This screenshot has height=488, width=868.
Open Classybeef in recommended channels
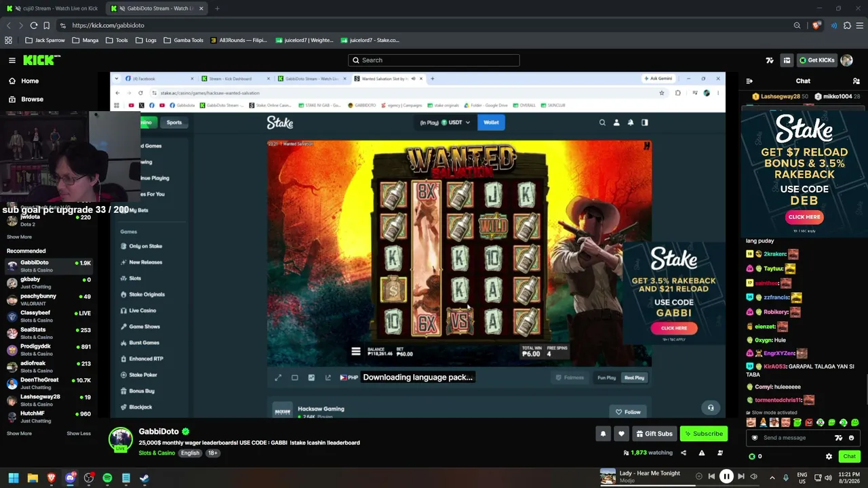47,316
